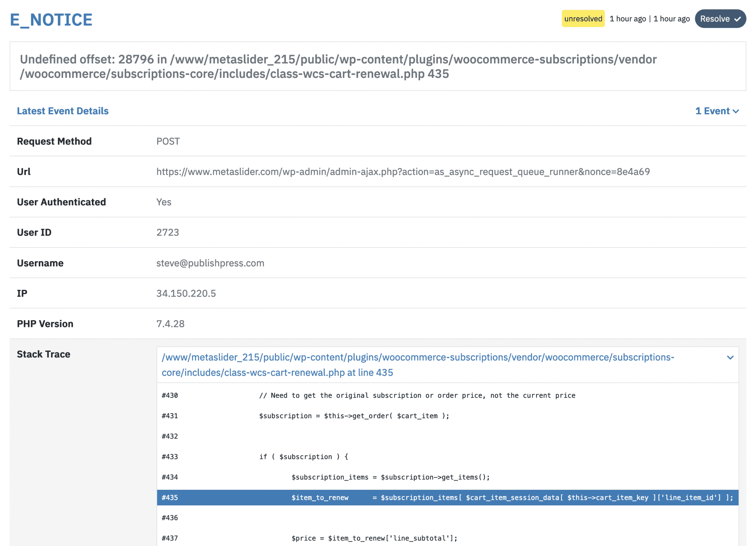756x546 pixels.
Task: Click code line #437 price assignment
Action: click(x=374, y=538)
